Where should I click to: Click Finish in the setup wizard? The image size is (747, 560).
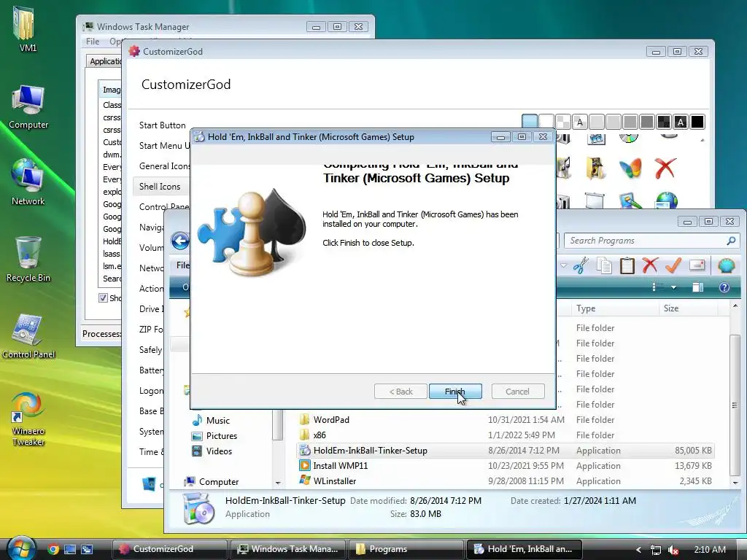tap(455, 392)
